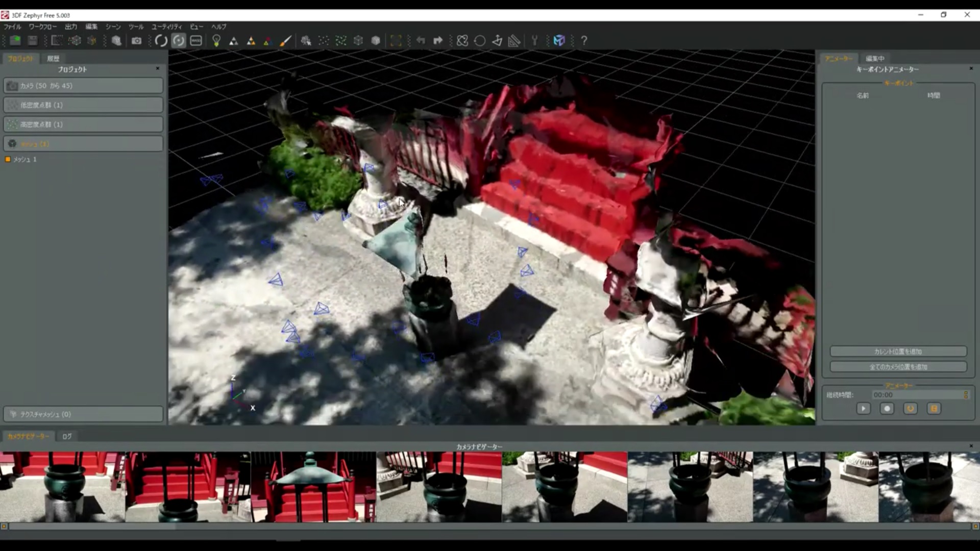Click the Redo arrow in the toolbar
Image resolution: width=980 pixels, height=551 pixels.
[438, 41]
